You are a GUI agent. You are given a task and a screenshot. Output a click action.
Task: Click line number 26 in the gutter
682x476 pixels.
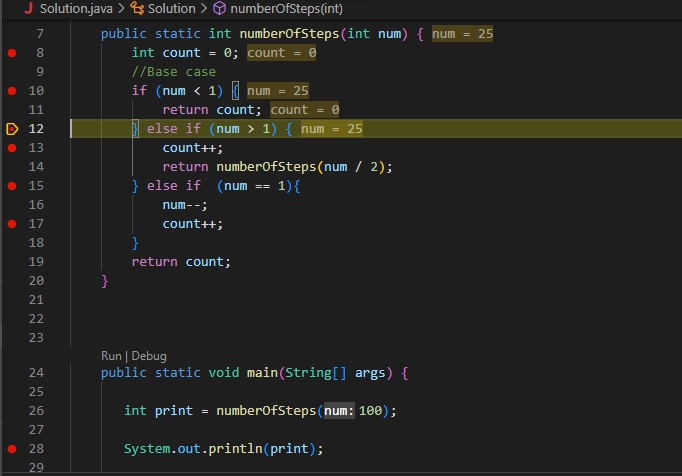tap(36, 411)
